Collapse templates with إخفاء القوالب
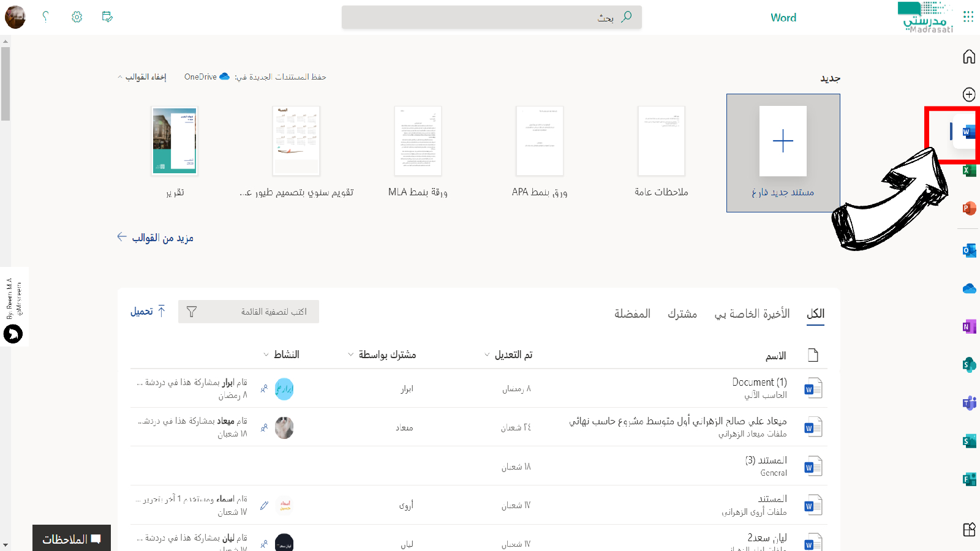The height and width of the screenshot is (551, 980). pos(142,77)
